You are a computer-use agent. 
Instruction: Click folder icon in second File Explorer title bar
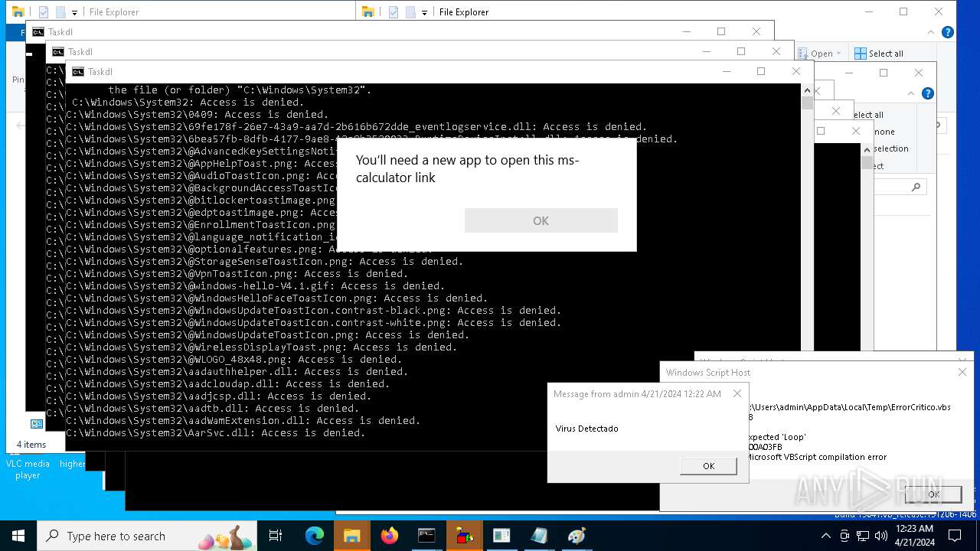[368, 11]
